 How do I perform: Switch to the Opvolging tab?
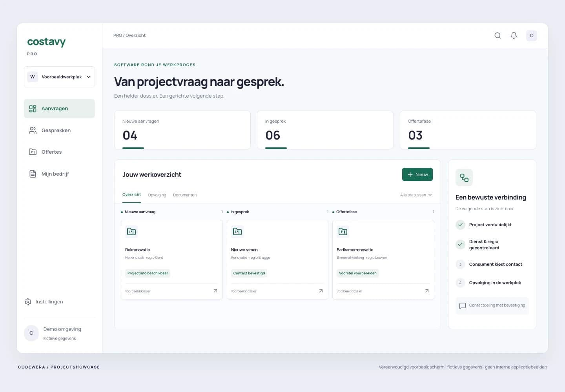(x=157, y=195)
